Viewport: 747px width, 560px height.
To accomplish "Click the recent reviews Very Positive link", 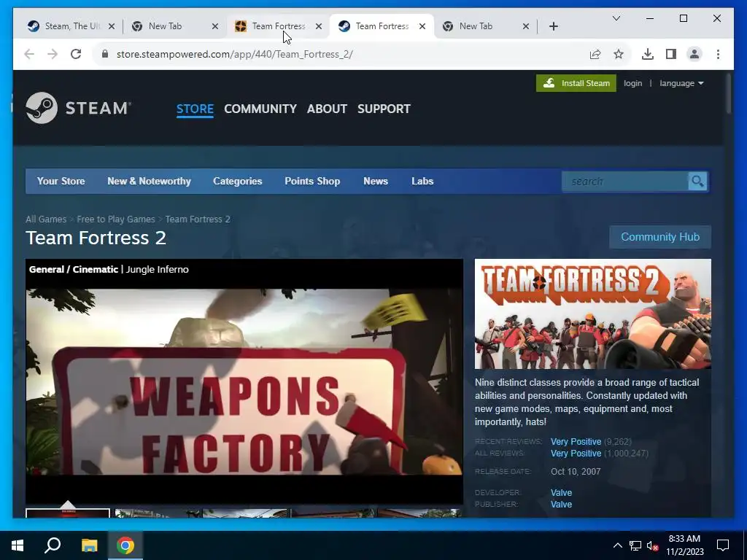I will coord(576,441).
